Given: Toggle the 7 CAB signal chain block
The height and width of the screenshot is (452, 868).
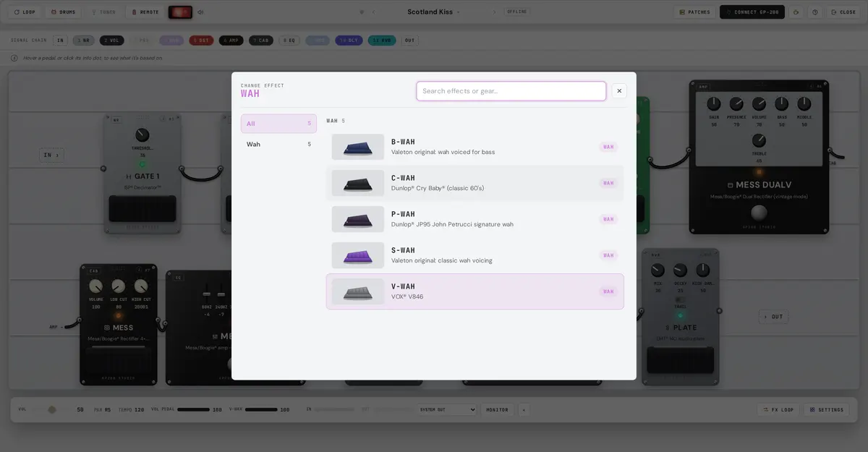Looking at the screenshot, I should tap(261, 40).
